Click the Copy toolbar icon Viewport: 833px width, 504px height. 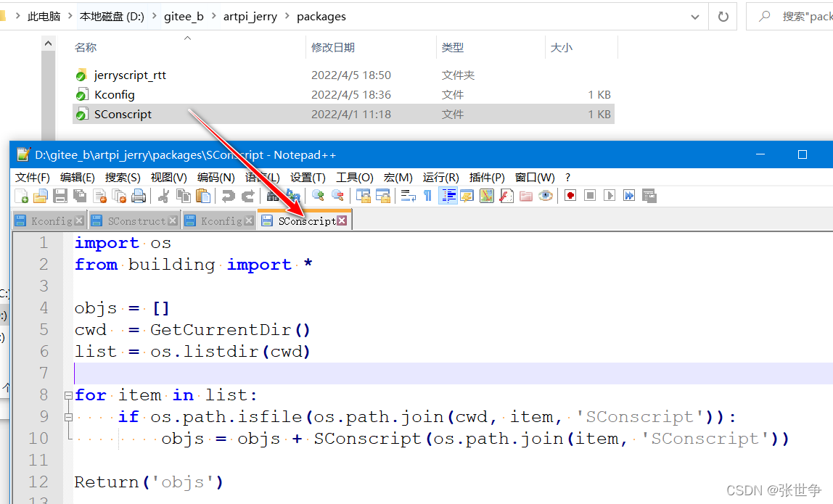coord(184,196)
